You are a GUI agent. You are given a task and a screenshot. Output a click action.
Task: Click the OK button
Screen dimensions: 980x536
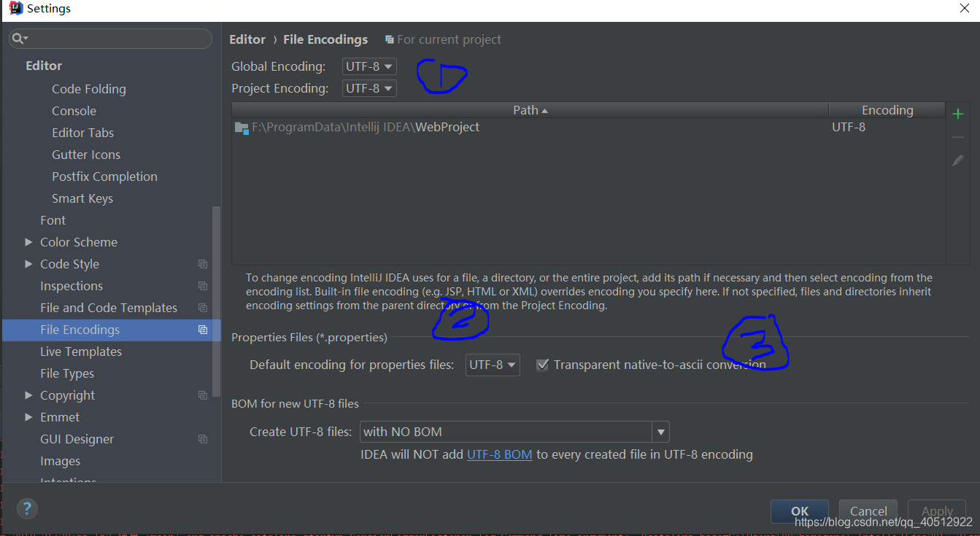tap(800, 510)
